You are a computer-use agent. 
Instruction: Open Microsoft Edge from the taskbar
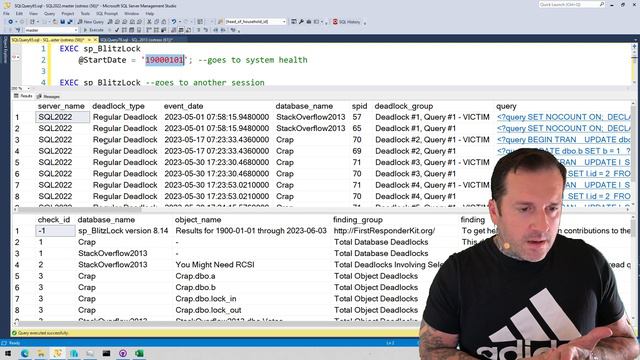(24, 353)
